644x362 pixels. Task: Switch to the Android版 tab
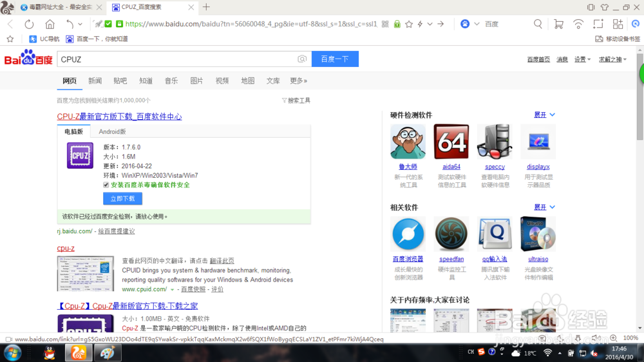(112, 131)
